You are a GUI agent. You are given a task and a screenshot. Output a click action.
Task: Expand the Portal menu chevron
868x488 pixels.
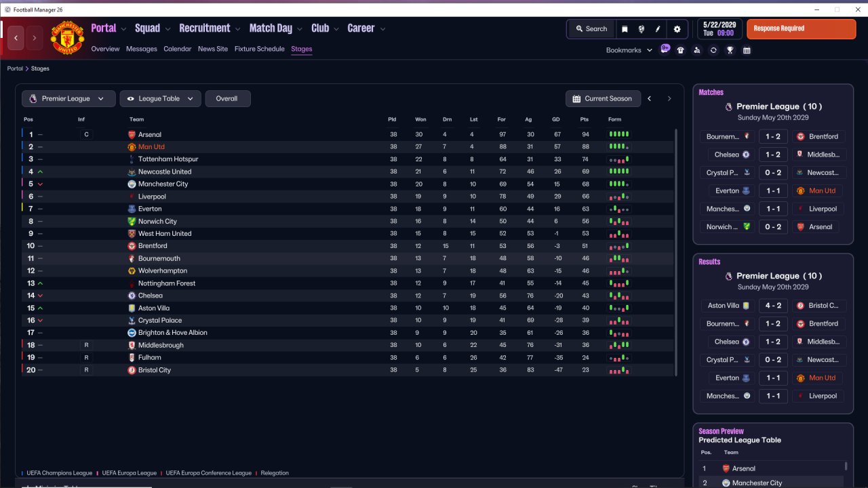[123, 29]
